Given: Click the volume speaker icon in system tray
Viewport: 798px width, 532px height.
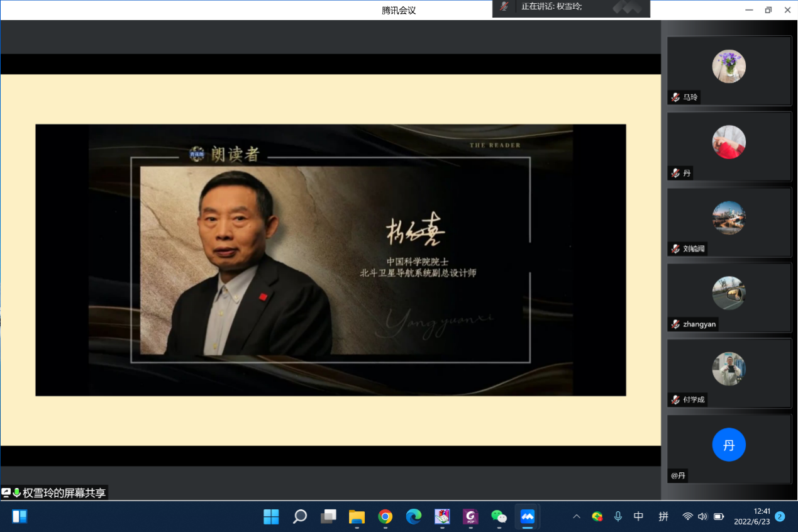Looking at the screenshot, I should [702, 516].
